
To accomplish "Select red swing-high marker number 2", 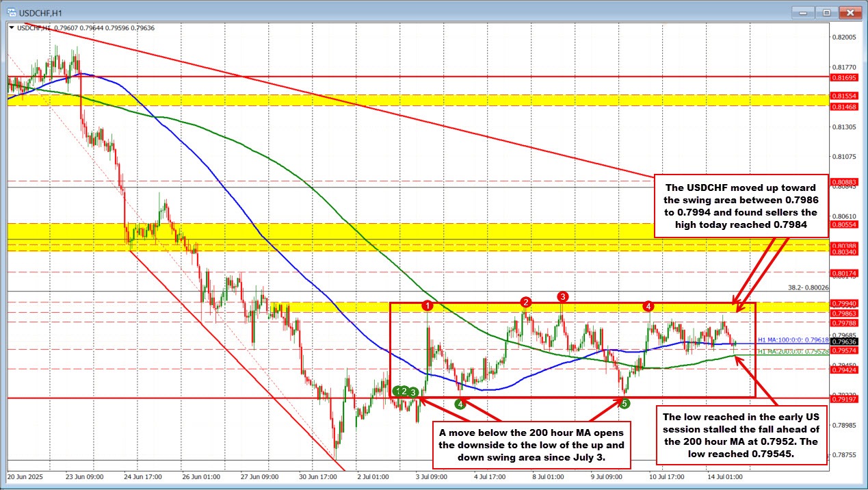I will coord(526,302).
